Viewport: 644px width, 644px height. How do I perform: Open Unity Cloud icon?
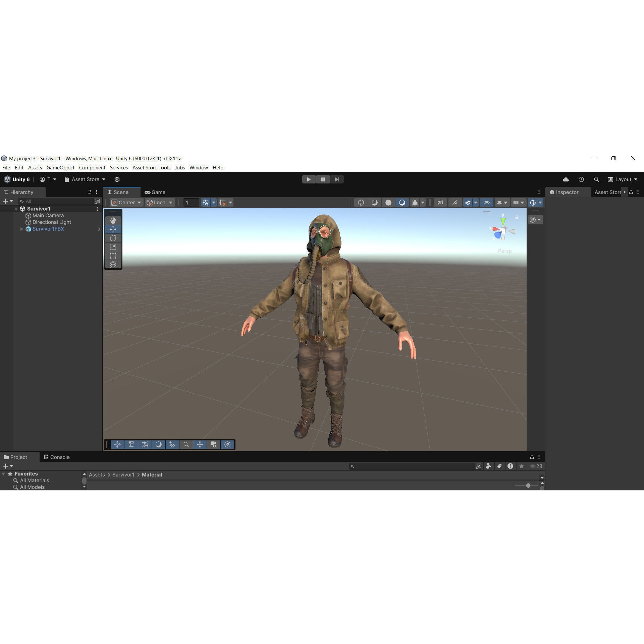(x=566, y=179)
